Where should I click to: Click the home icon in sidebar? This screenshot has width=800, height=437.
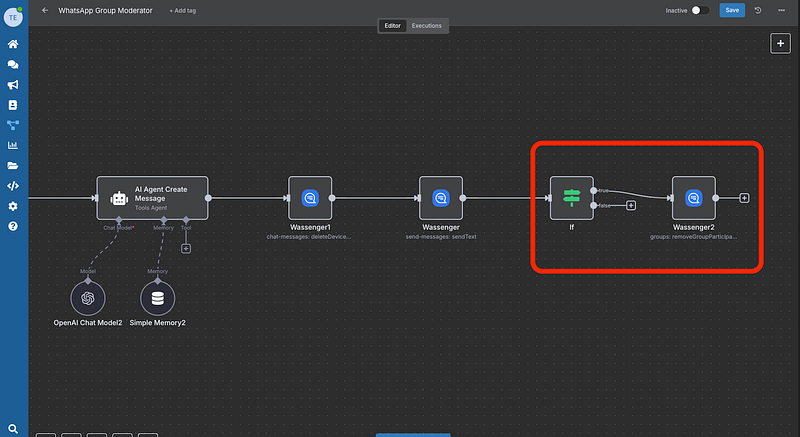(13, 45)
